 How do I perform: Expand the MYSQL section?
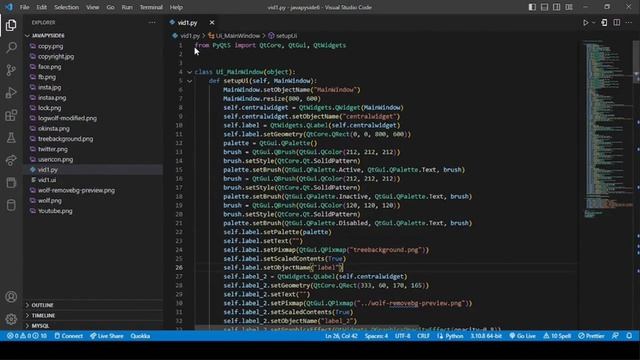coord(93,326)
